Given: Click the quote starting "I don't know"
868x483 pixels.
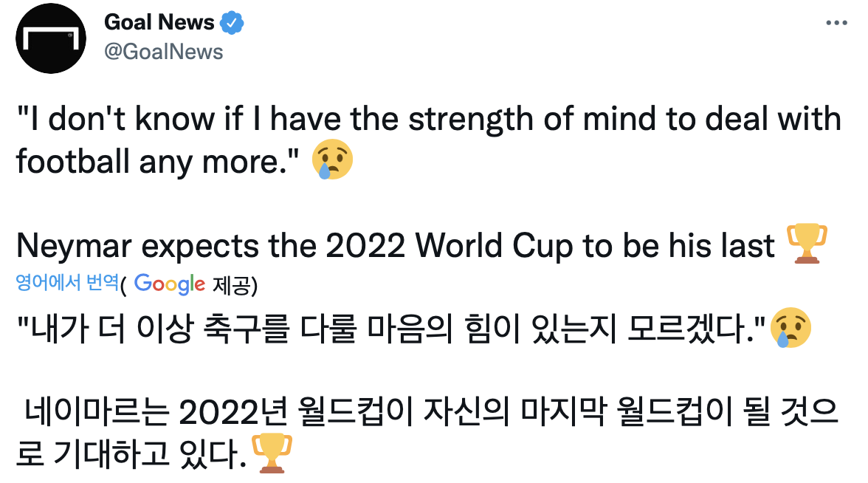Looking at the screenshot, I should [x=428, y=120].
